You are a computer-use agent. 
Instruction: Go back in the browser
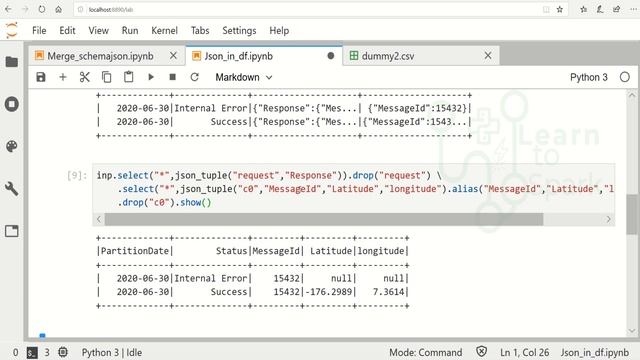8,9
